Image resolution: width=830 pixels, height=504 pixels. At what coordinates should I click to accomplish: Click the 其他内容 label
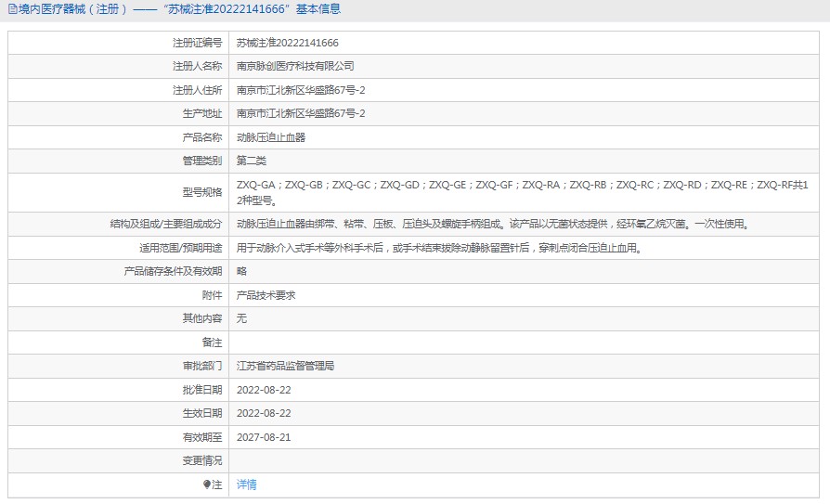pos(202,318)
